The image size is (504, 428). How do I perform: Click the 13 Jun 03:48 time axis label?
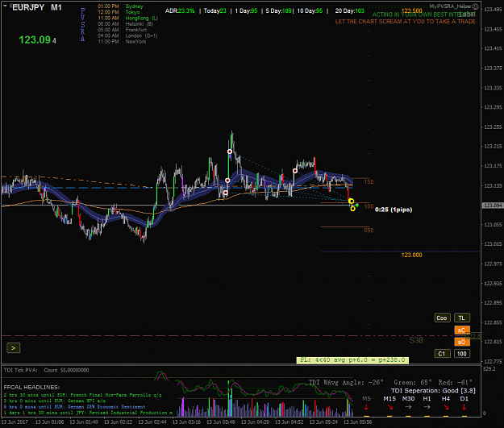click(x=220, y=422)
